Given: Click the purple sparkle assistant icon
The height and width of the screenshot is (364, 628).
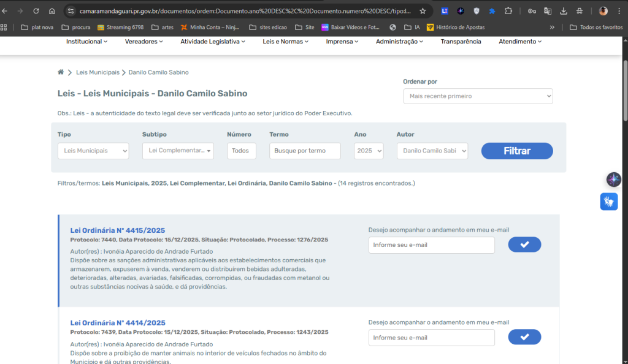Looking at the screenshot, I should [613, 180].
